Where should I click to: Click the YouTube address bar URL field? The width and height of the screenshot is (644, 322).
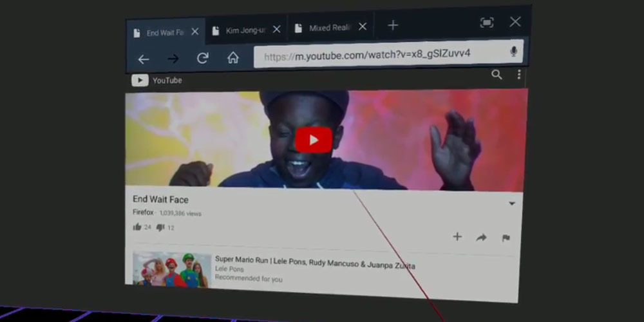point(388,54)
